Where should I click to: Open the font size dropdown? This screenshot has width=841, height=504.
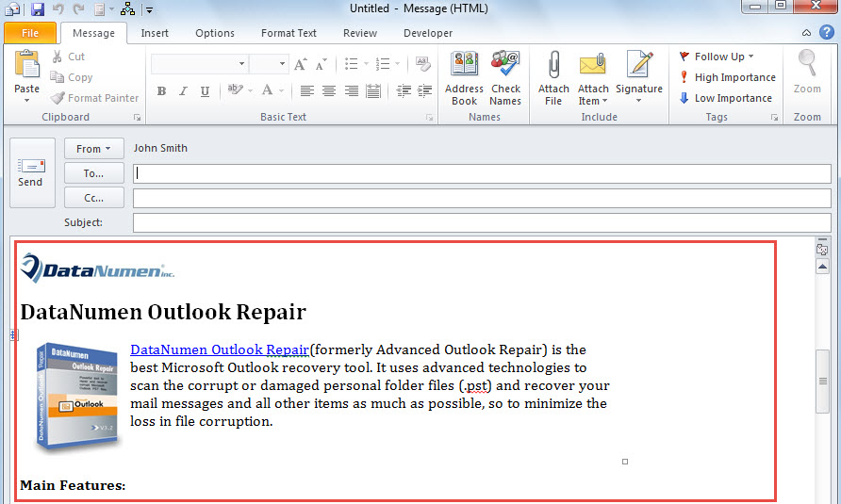point(282,64)
